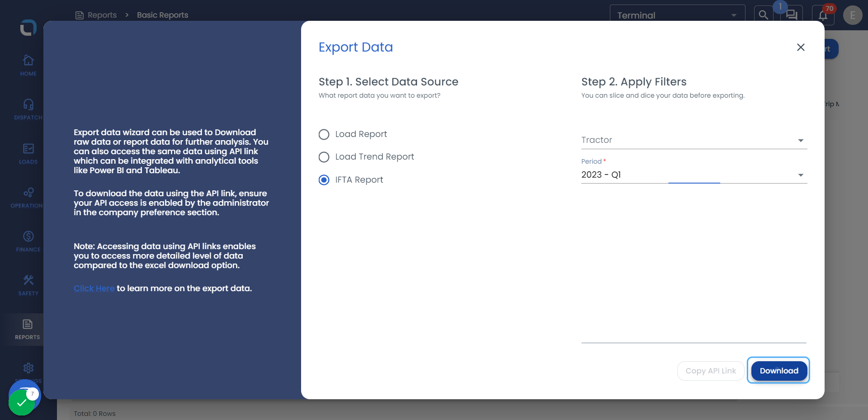This screenshot has height=420, width=868.
Task: Close the Export Data dialog
Action: point(801,47)
